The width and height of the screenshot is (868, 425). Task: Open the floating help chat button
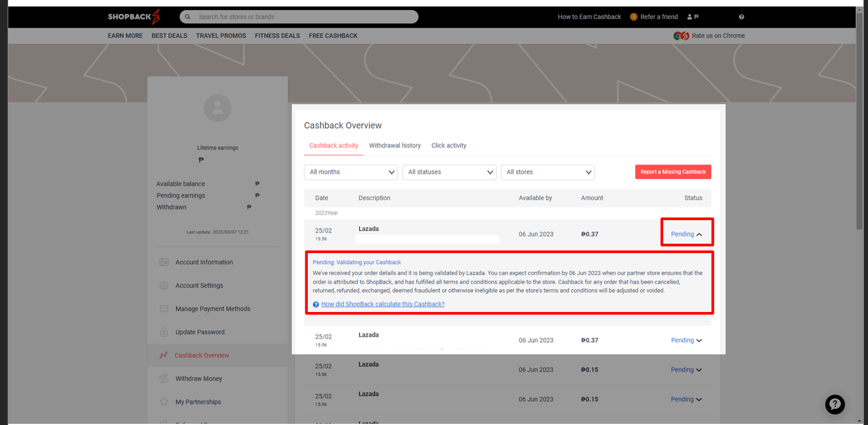pyautogui.click(x=834, y=404)
